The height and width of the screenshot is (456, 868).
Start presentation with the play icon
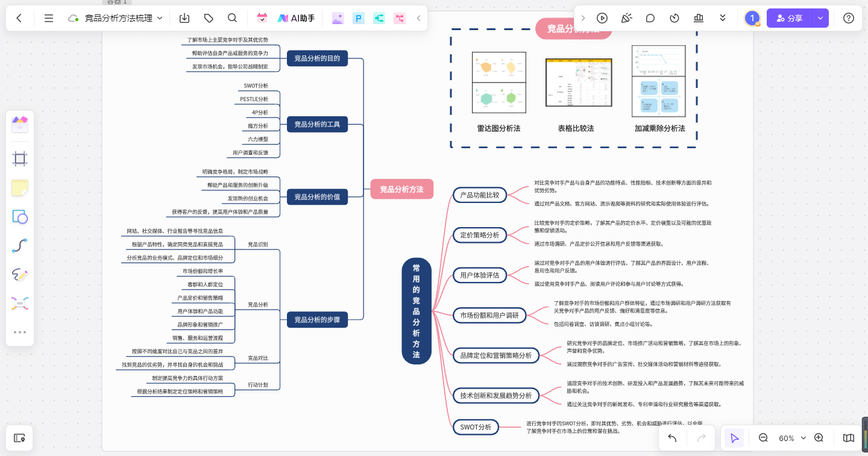[602, 18]
